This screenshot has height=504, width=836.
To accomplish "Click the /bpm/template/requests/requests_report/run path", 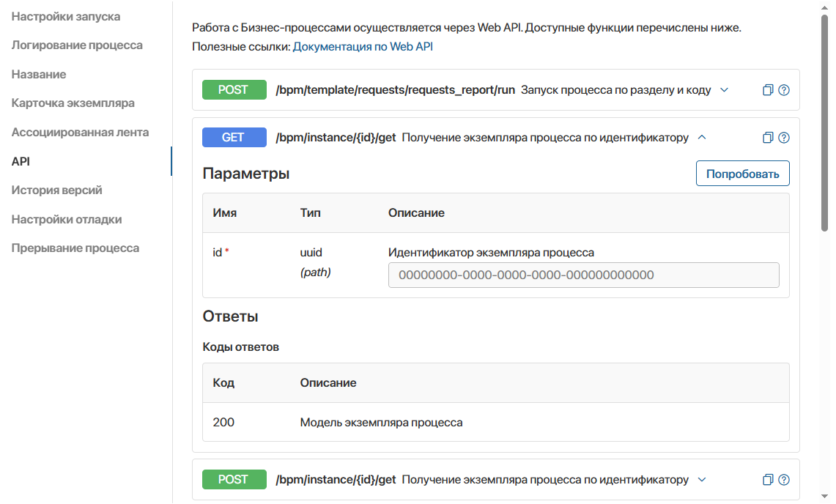I will pyautogui.click(x=395, y=90).
